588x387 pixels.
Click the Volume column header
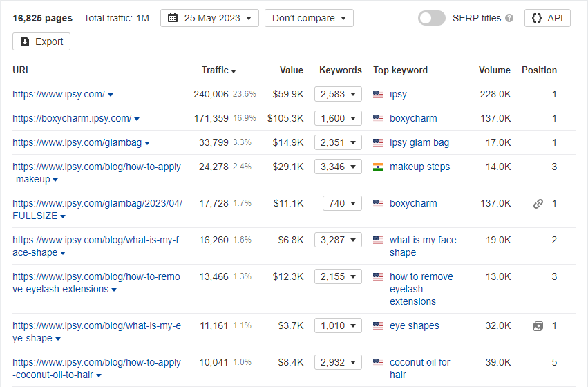coord(494,70)
